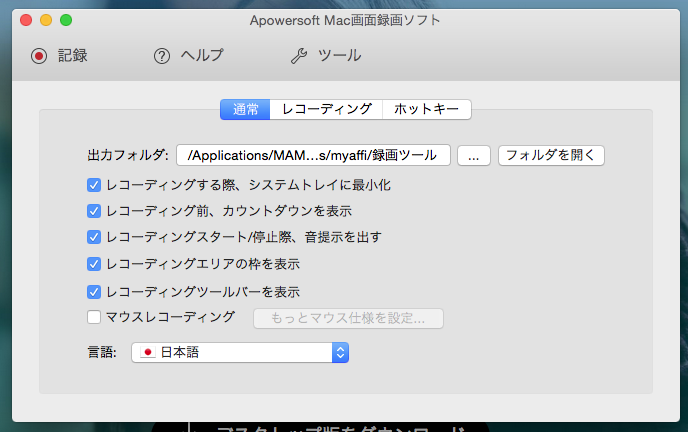The image size is (688, 432).
Task: Minimize the window with the yellow button
Action: (46, 20)
